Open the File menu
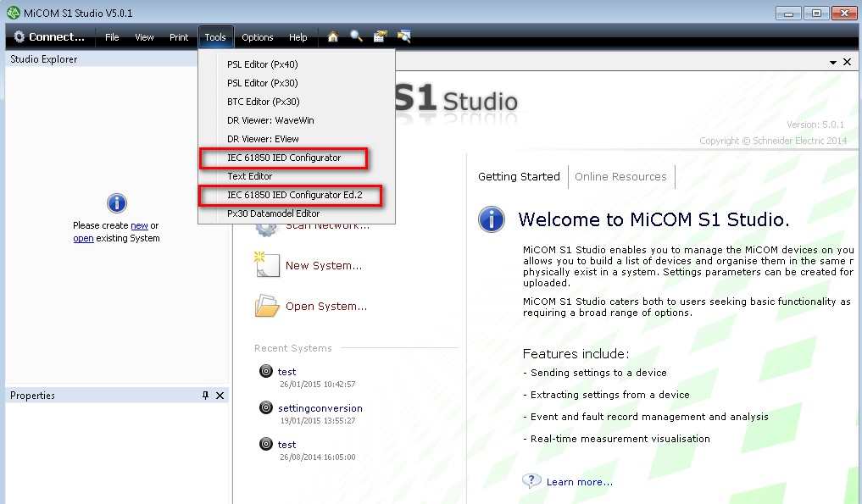The height and width of the screenshot is (504, 862). click(x=112, y=37)
